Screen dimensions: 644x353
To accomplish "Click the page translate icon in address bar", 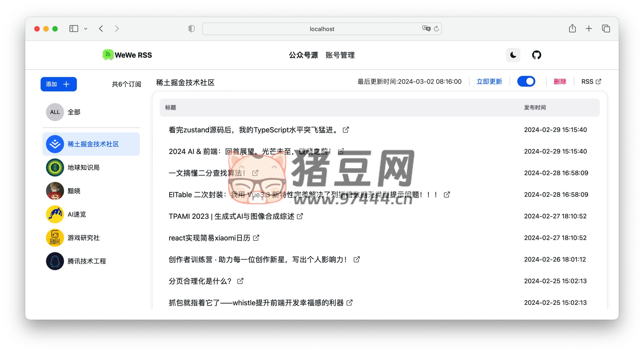I will point(426,28).
